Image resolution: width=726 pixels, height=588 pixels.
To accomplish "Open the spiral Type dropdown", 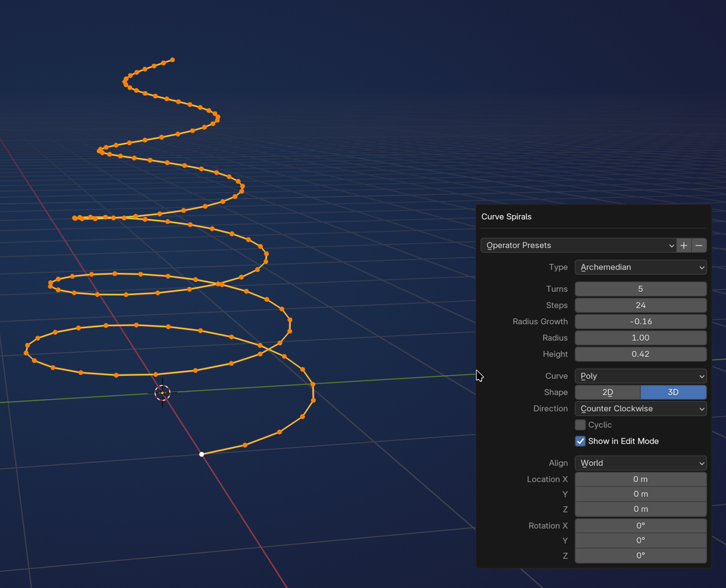I will [x=641, y=267].
